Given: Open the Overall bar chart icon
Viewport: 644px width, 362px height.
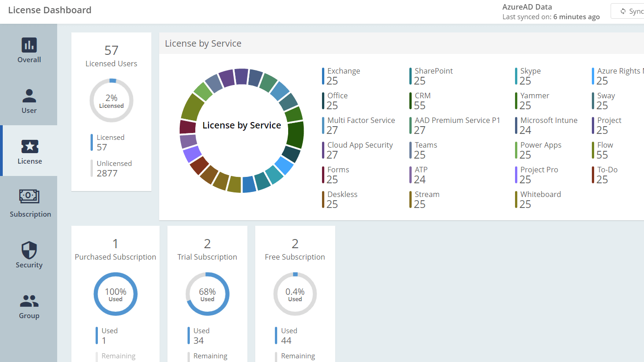Looking at the screenshot, I should point(29,45).
